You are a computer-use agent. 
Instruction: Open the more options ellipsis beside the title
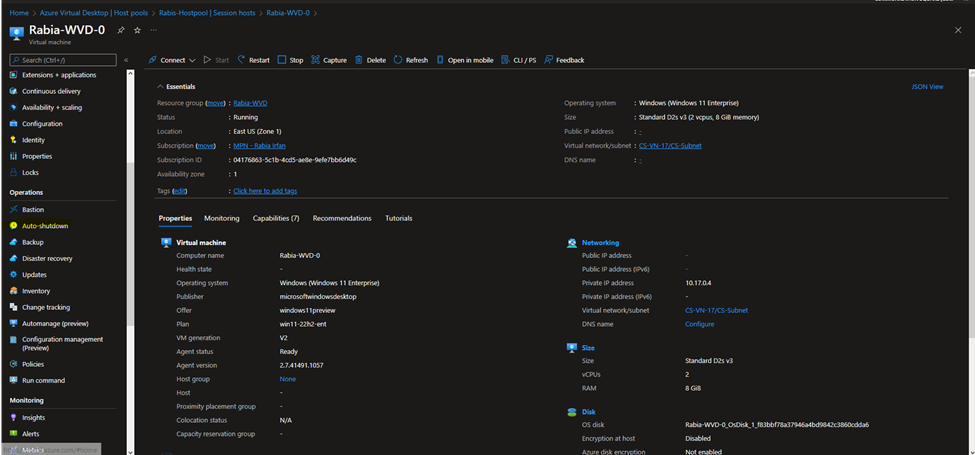154,30
